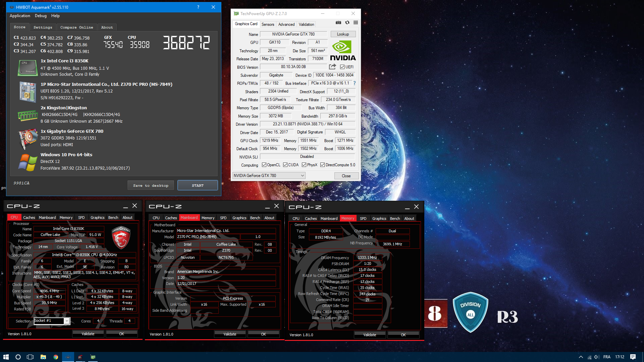644x362 pixels.
Task: Open the Debug menu in Aquamark
Action: 41,16
